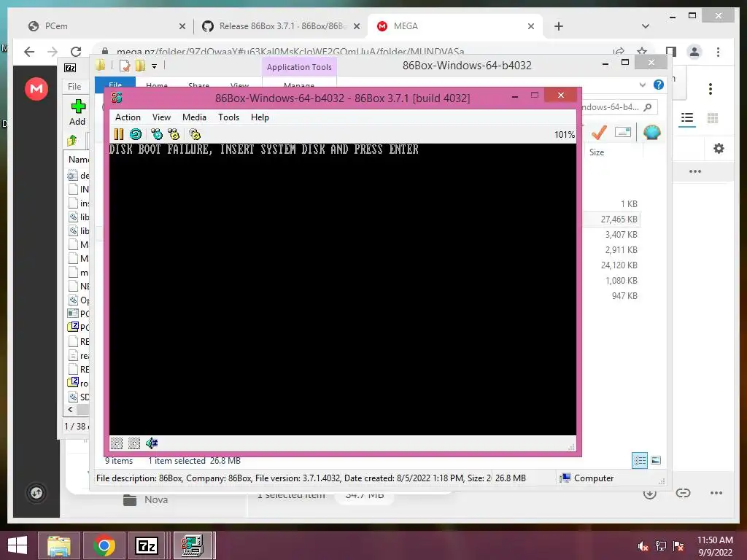The image size is (747, 560).
Task: Switch Explorer to details view
Action: (640, 461)
